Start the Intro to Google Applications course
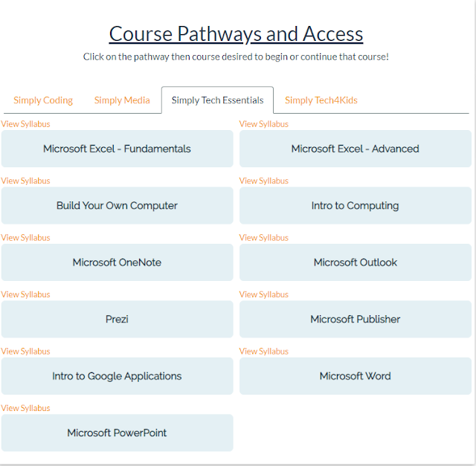This screenshot has width=476, height=466. (118, 376)
